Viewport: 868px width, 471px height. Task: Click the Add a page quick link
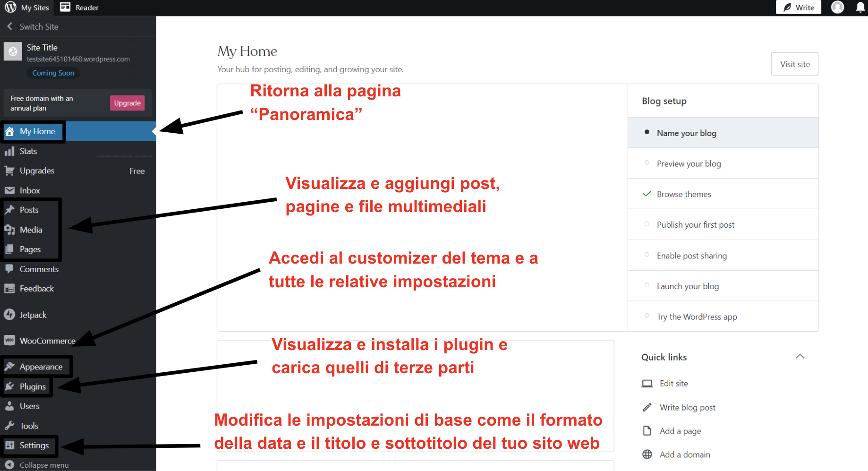[681, 431]
